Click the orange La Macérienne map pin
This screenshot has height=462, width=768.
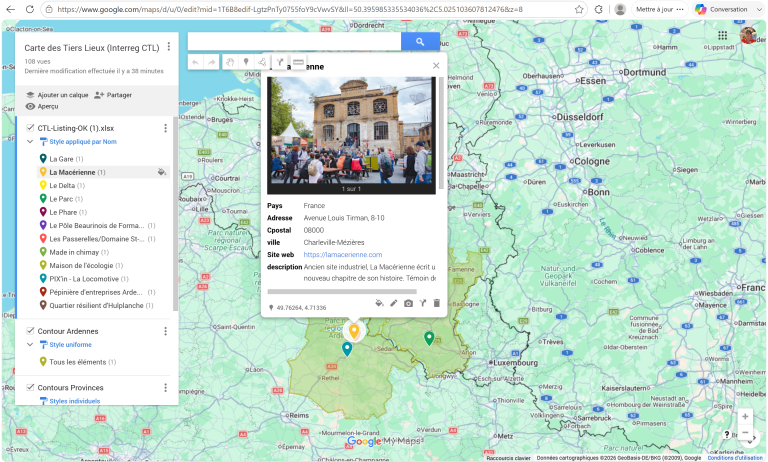coord(354,331)
